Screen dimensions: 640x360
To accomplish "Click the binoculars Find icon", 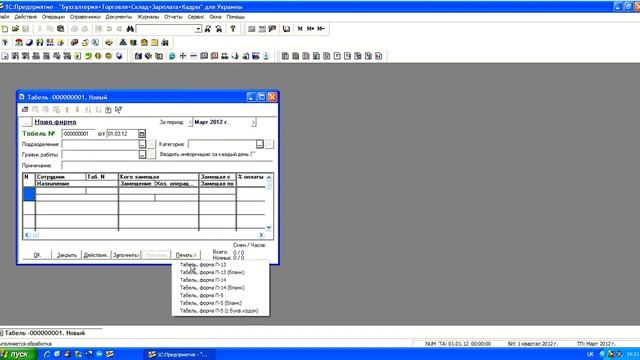I will (130, 29).
